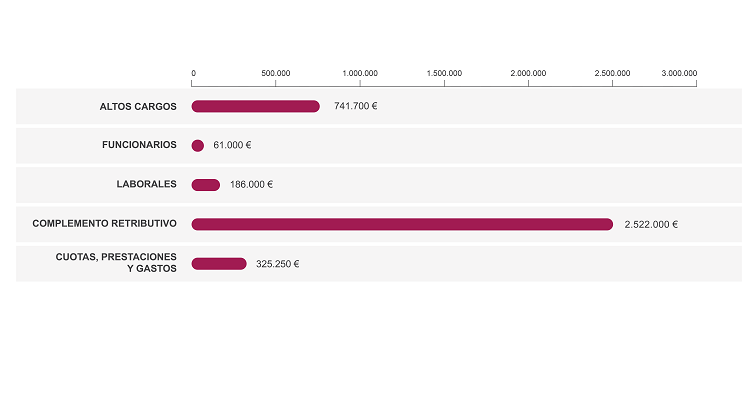The image size is (750, 400).
Task: Click the 186.000 € value
Action: pos(251,184)
